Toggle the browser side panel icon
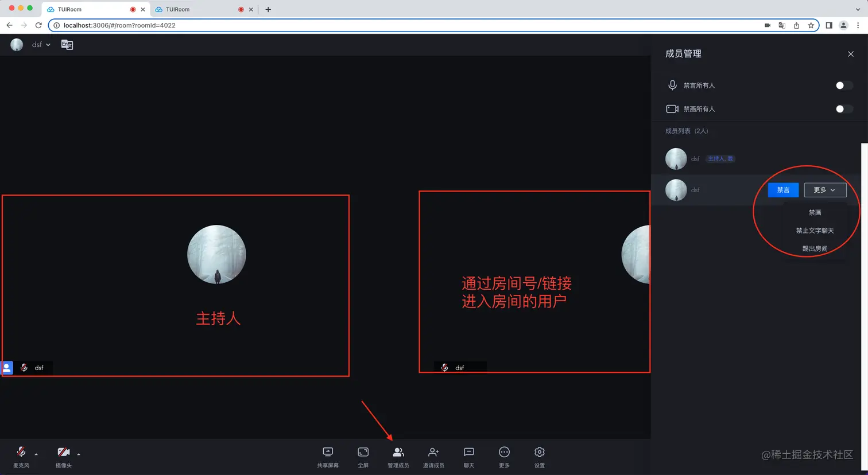This screenshot has height=475, width=868. (829, 25)
